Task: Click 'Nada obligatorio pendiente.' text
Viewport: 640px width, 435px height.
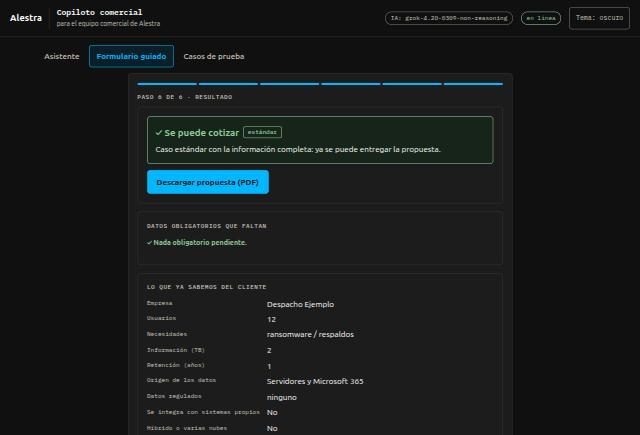Action: coord(200,242)
